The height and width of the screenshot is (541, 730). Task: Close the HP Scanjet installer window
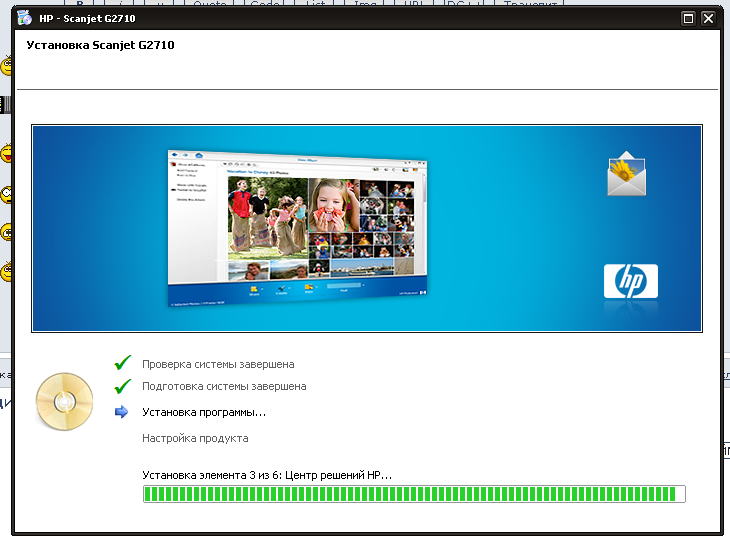[x=708, y=18]
